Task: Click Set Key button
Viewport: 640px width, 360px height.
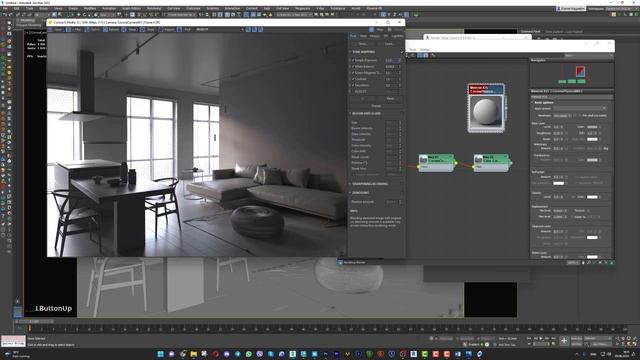Action: coord(576,344)
